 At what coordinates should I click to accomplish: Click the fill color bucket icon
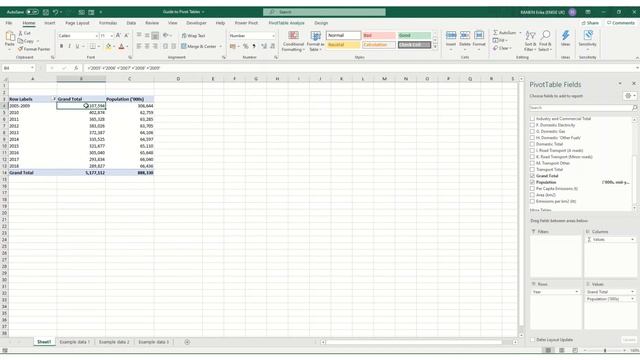108,47
